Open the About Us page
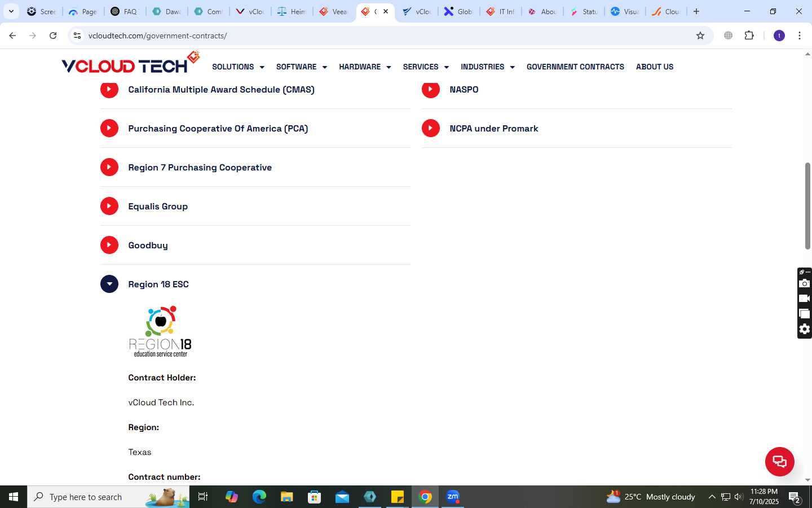 [x=655, y=67]
